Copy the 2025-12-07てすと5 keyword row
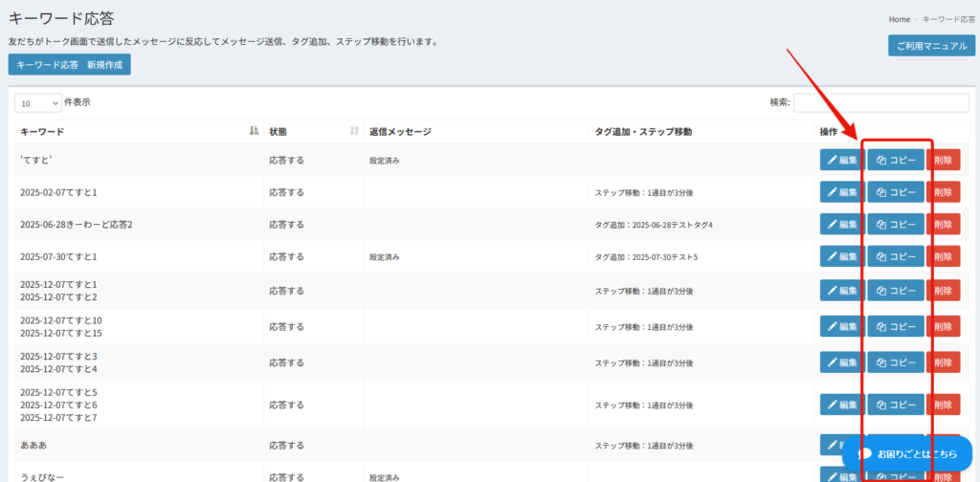Viewport: 980px width, 482px height. pos(896,405)
